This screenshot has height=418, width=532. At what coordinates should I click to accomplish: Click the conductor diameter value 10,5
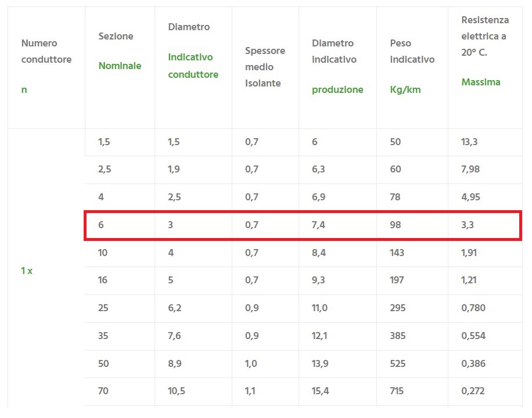(x=177, y=391)
